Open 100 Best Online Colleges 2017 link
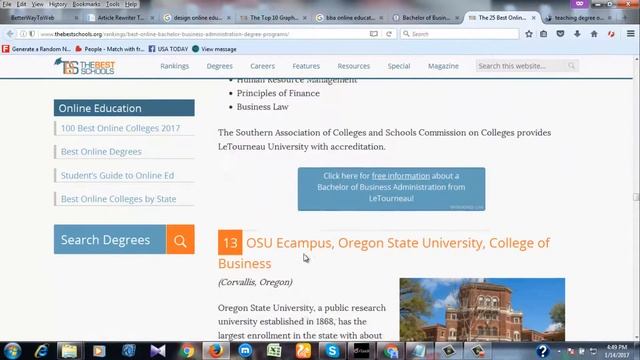Screen dimensions: 640x360 coord(120,128)
